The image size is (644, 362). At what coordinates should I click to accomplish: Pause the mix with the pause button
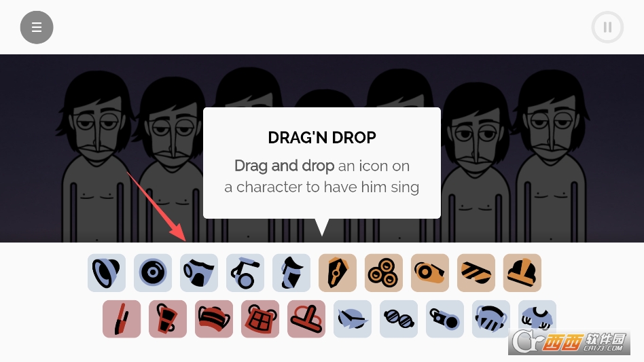(607, 27)
